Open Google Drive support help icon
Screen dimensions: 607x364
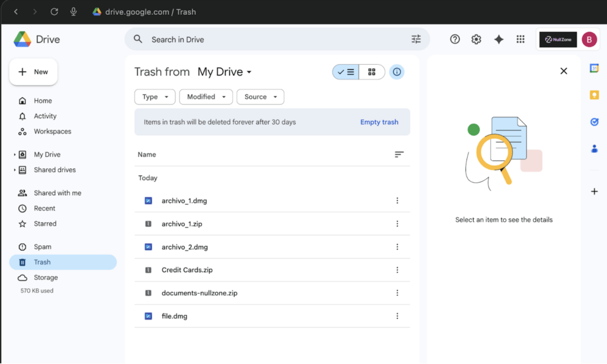(455, 39)
